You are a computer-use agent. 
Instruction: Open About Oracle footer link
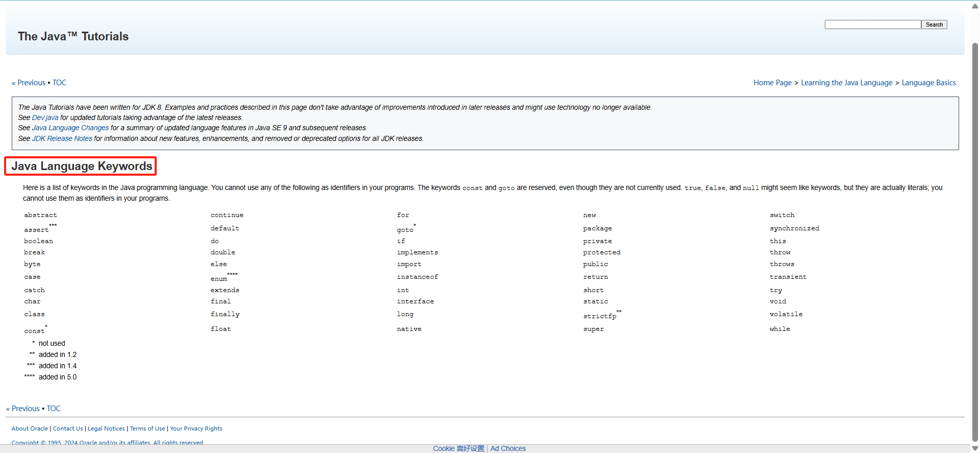(x=30, y=428)
